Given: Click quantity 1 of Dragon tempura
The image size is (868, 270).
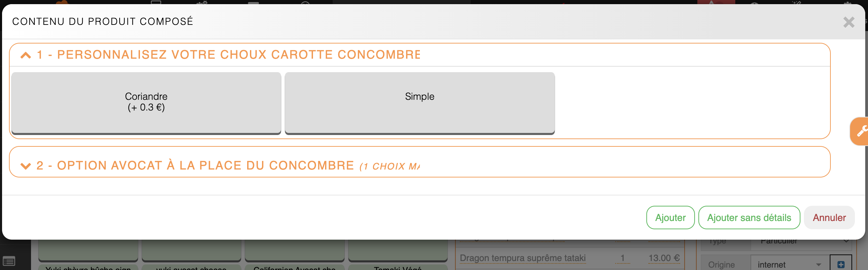Looking at the screenshot, I should (623, 258).
